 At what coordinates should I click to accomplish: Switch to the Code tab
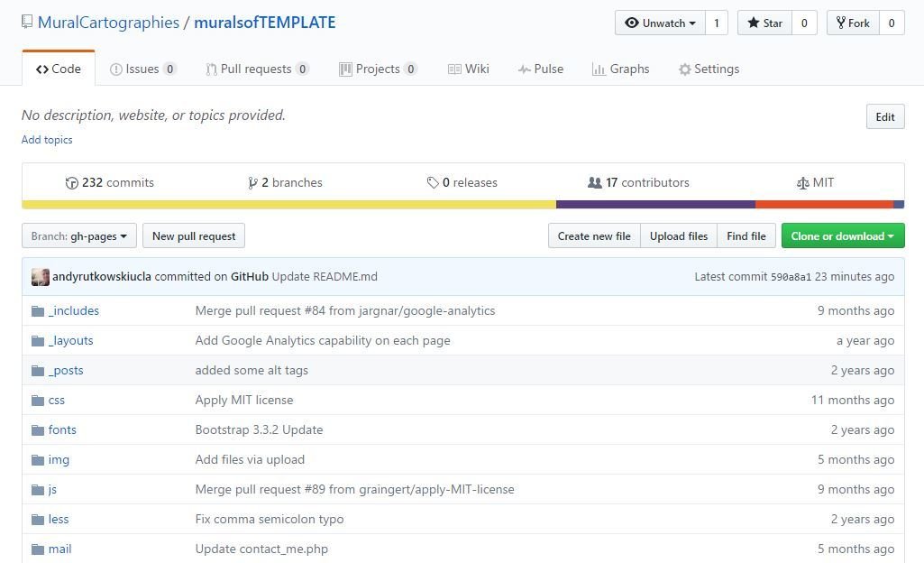pyautogui.click(x=59, y=69)
